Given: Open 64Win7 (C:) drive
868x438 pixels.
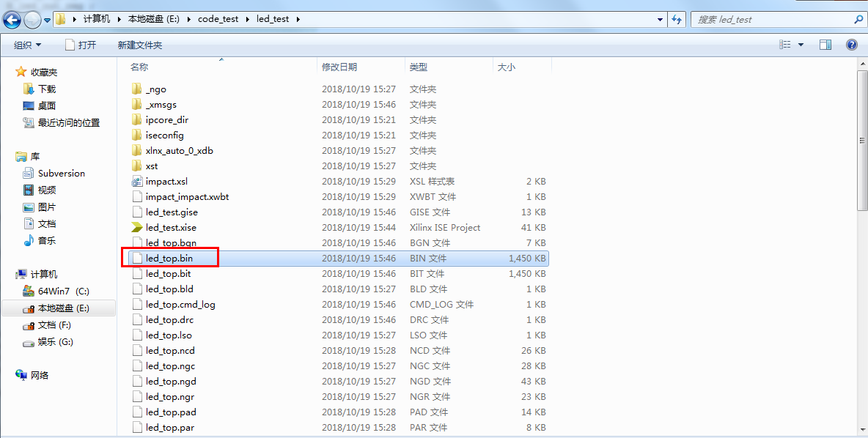Looking at the screenshot, I should point(64,291).
